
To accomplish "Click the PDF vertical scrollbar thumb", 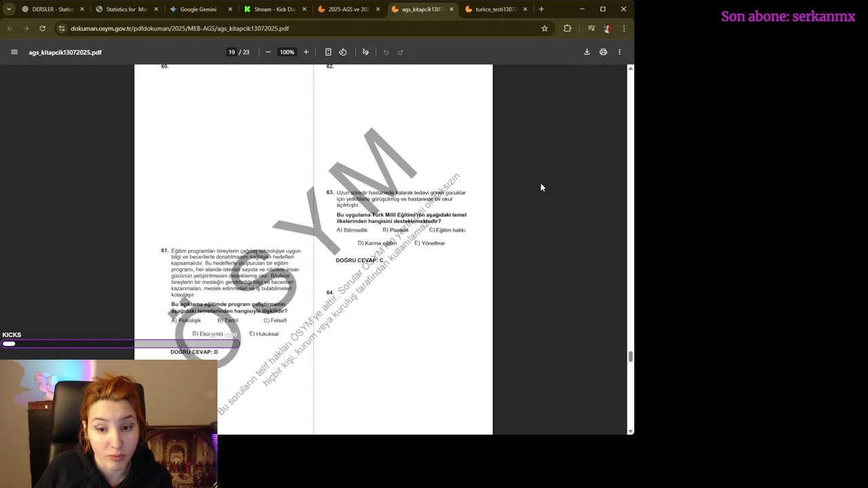I will coord(631,357).
